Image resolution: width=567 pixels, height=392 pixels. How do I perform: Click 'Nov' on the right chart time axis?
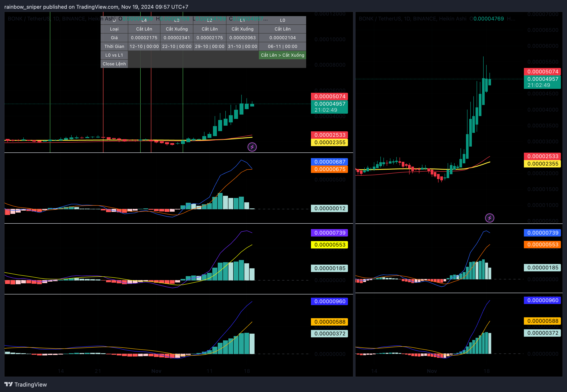point(432,371)
